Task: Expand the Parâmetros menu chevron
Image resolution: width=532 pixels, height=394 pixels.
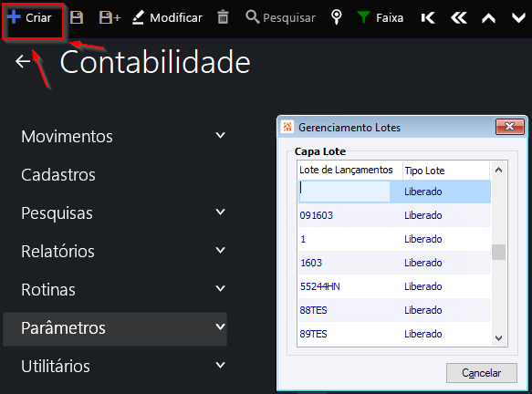Action: [221, 327]
